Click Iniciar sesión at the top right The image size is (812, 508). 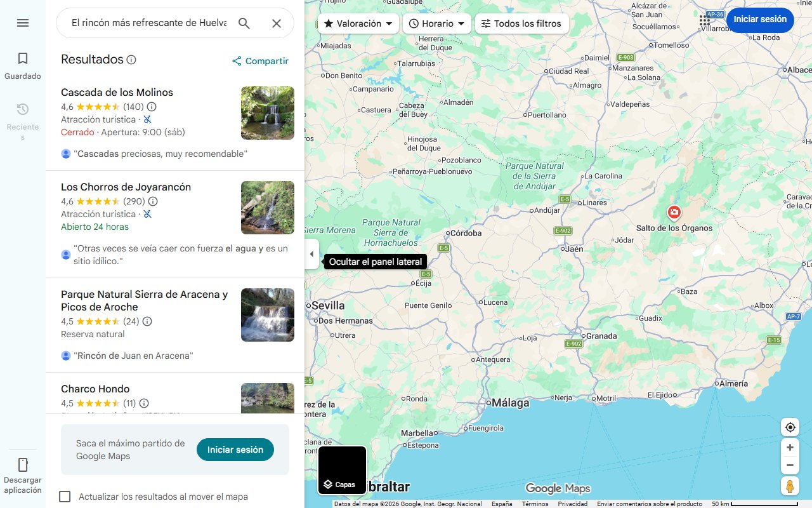point(759,20)
